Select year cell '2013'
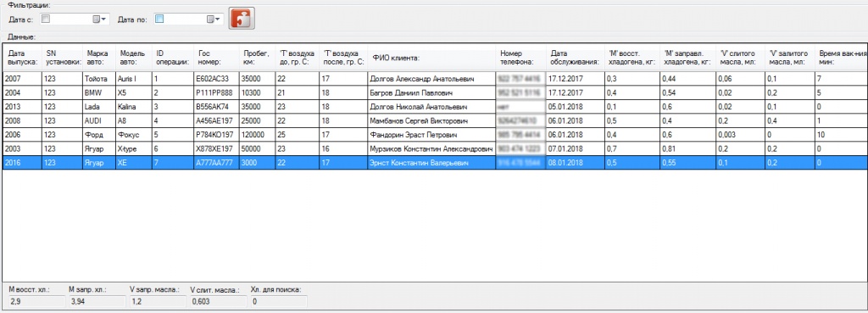868x313 pixels. [x=22, y=106]
